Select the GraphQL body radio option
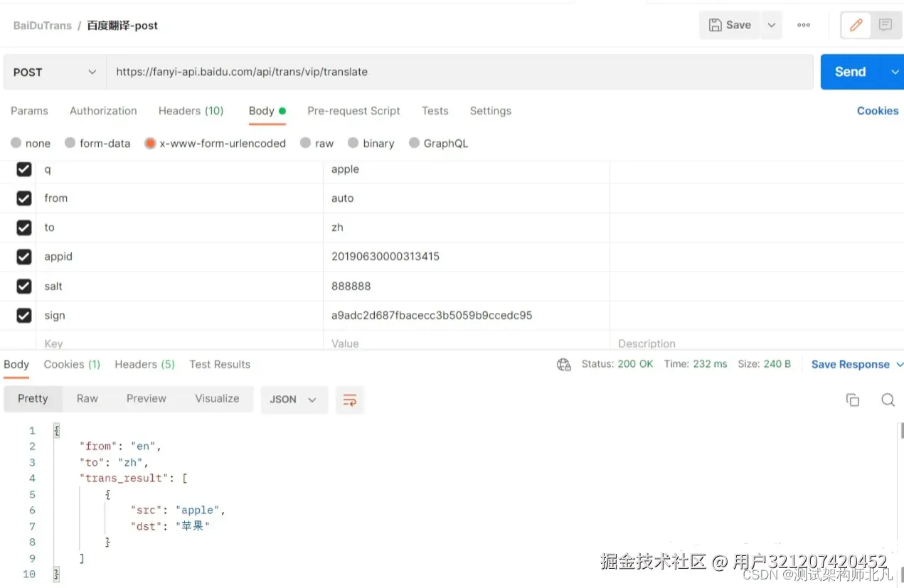The width and height of the screenshot is (904, 588). pos(414,143)
